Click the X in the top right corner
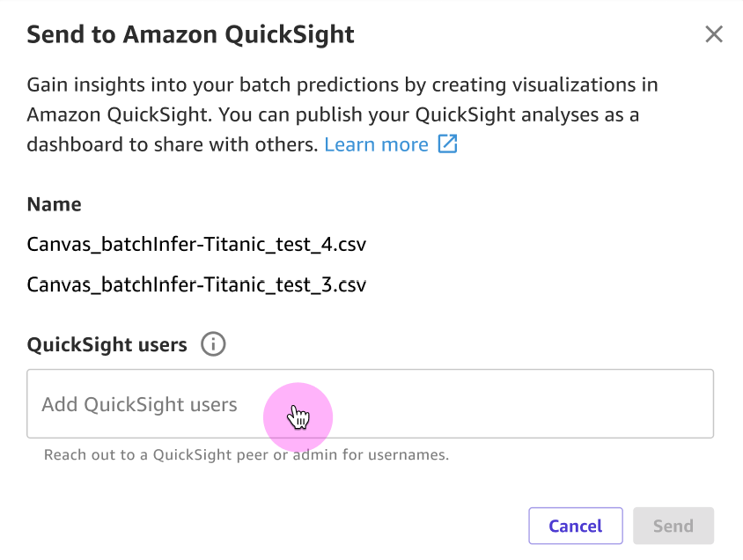Screen dimensions: 743x560 click(713, 34)
